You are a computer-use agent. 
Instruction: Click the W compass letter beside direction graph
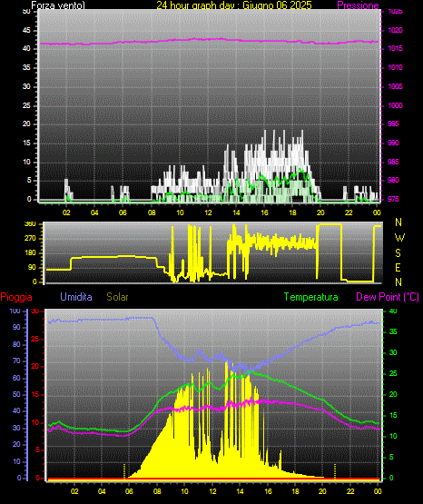click(x=399, y=238)
